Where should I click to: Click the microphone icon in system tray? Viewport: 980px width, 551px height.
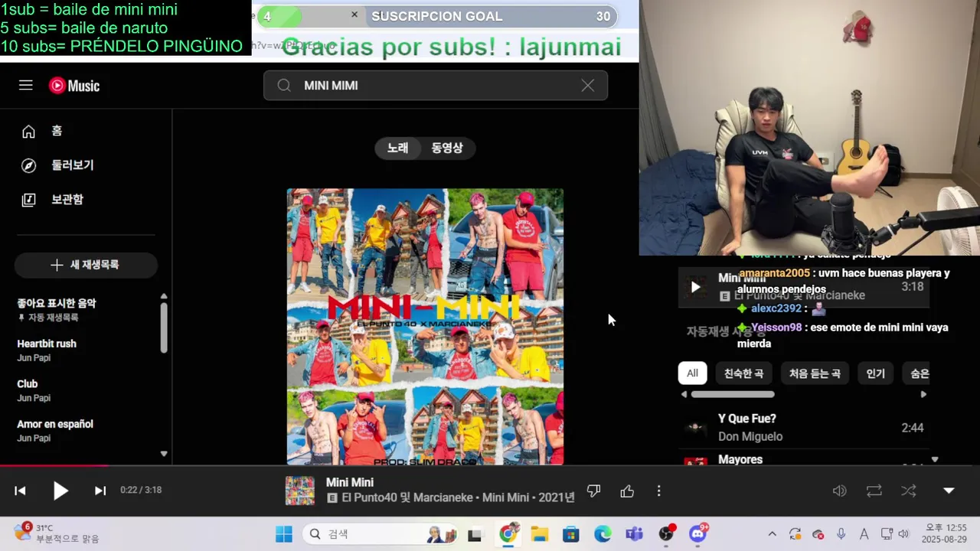(841, 534)
